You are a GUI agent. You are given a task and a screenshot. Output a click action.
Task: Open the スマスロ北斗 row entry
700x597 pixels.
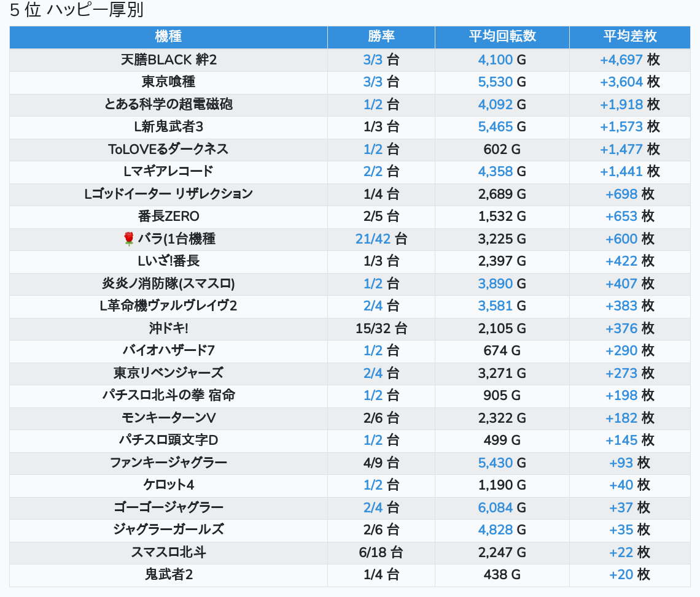point(168,552)
